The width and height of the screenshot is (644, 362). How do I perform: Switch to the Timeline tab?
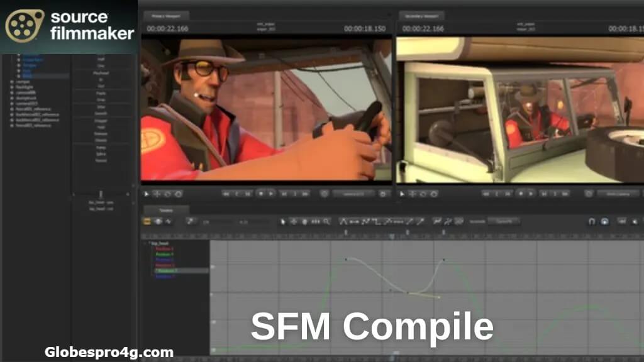(x=166, y=210)
